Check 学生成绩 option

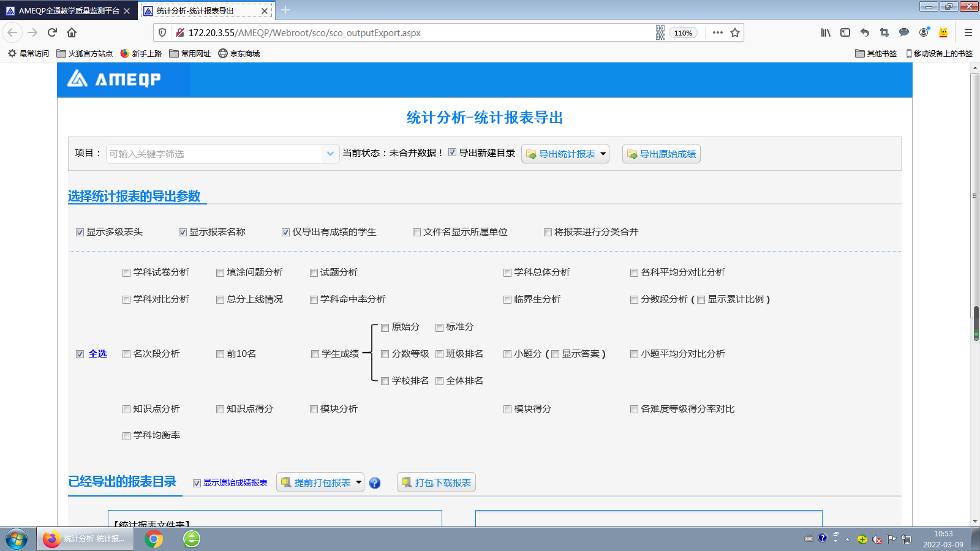tap(315, 354)
